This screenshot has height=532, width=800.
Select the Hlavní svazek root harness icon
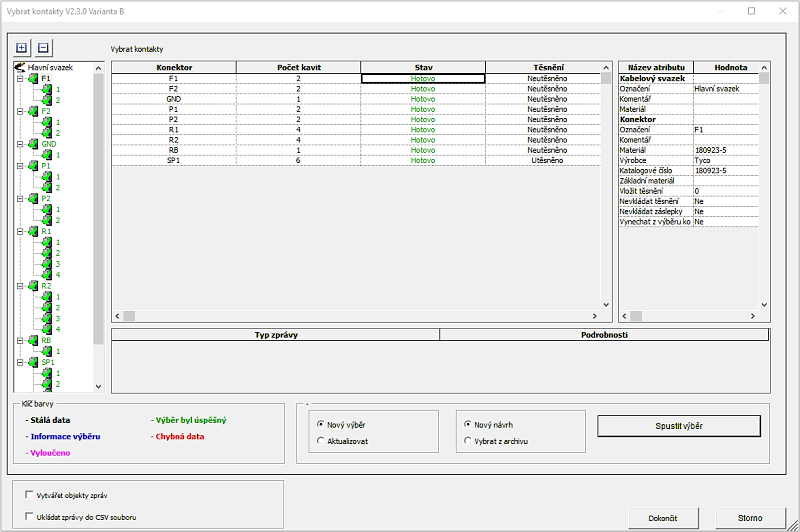pyautogui.click(x=20, y=68)
